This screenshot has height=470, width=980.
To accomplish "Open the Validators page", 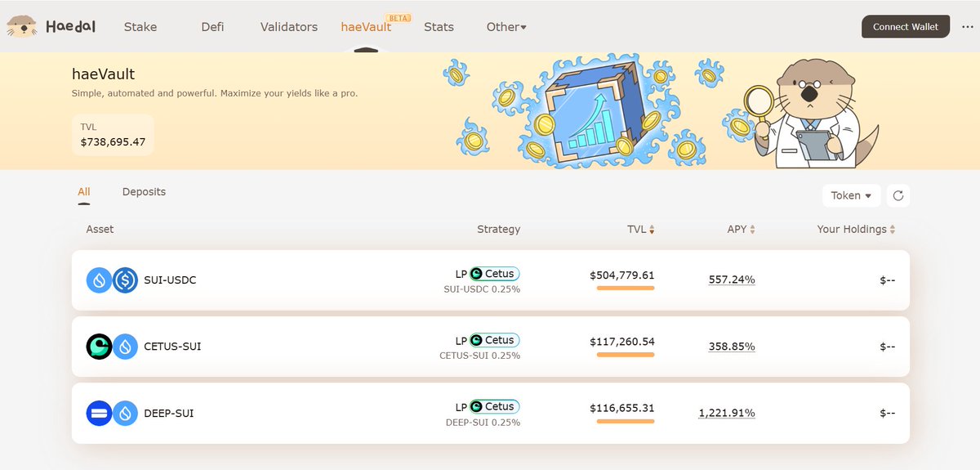I will pyautogui.click(x=289, y=27).
